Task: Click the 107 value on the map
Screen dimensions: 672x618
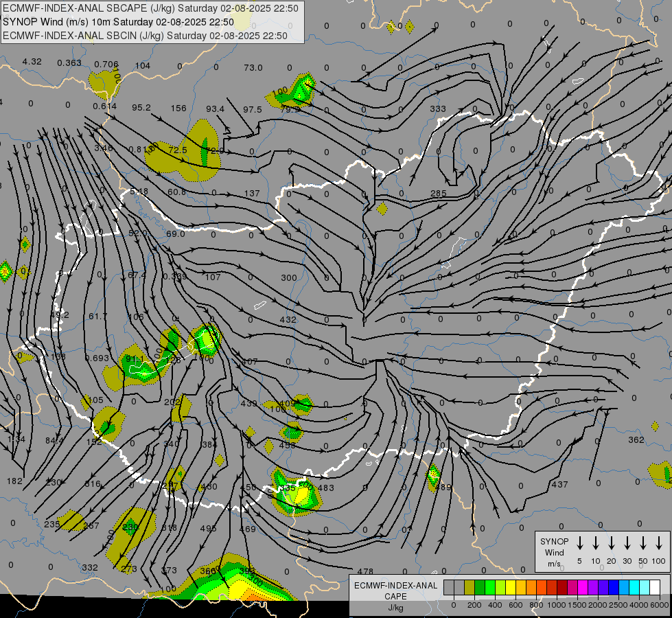Action: tap(213, 277)
